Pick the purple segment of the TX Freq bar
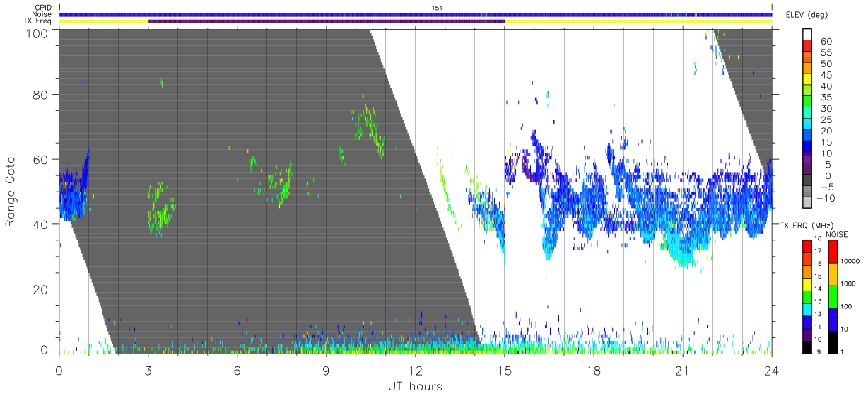Screen dimensions: 868x401 pyautogui.click(x=327, y=21)
